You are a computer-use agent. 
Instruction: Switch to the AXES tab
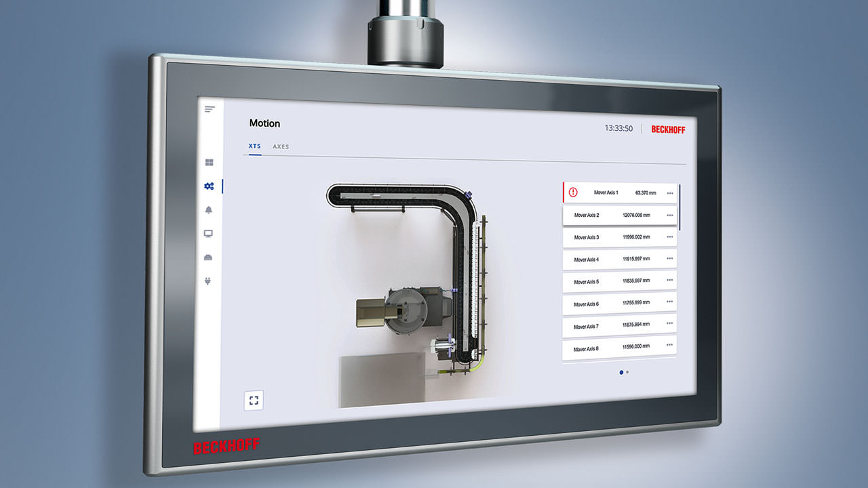(x=281, y=146)
